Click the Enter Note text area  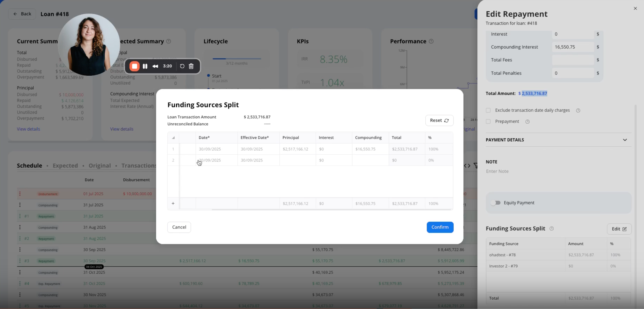tap(558, 171)
